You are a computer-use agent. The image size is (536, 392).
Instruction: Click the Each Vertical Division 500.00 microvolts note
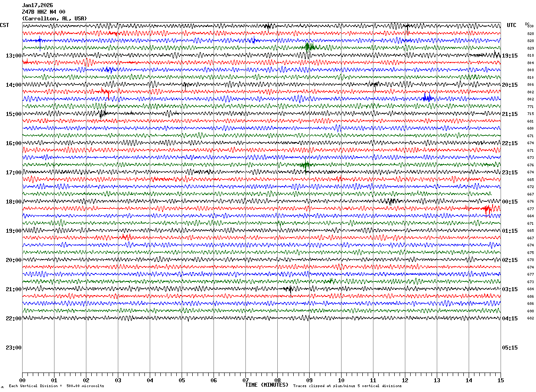click(x=57, y=386)
